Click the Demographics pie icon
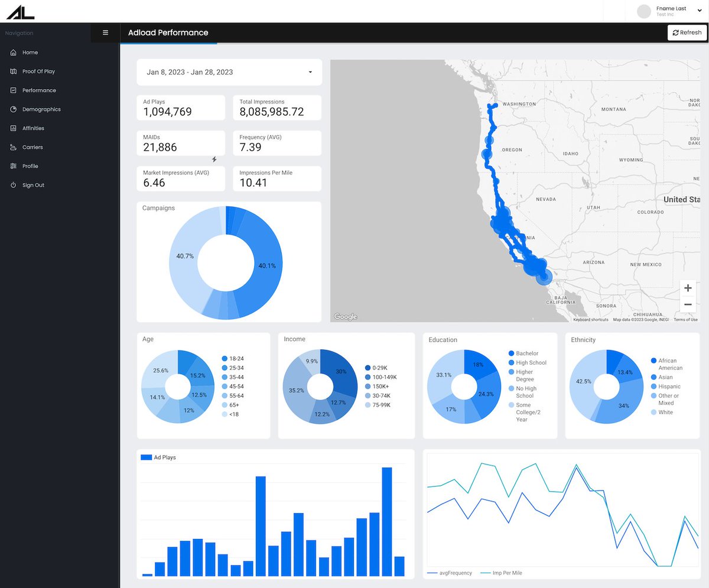The image size is (709, 588). pos(13,109)
